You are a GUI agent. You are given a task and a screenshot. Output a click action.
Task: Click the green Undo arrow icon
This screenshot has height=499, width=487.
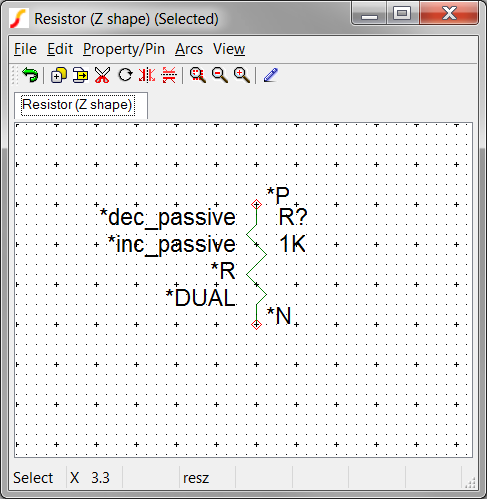click(x=30, y=75)
